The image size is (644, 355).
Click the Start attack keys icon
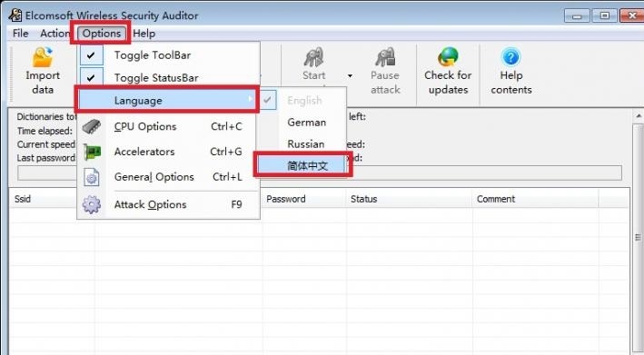pos(313,57)
